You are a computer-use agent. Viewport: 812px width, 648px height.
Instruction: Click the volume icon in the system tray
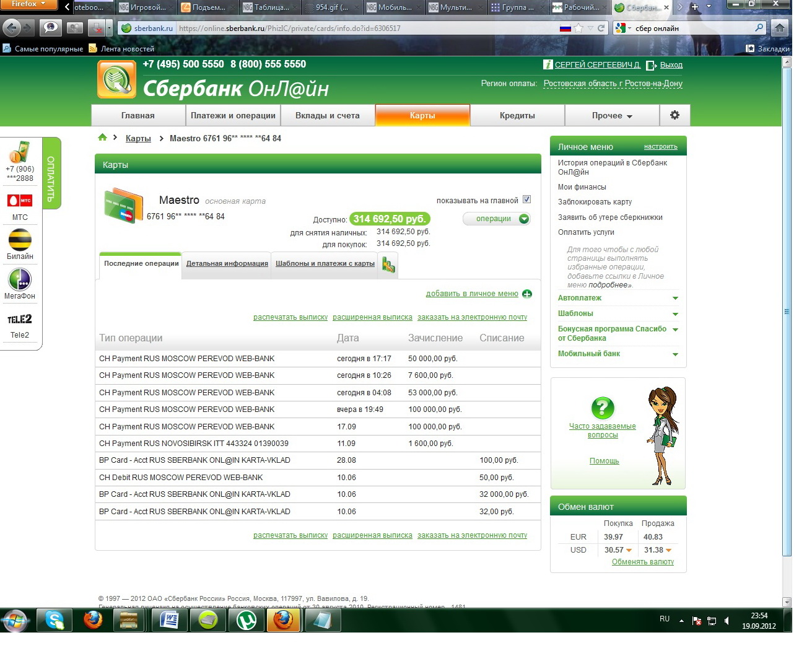pyautogui.click(x=727, y=620)
